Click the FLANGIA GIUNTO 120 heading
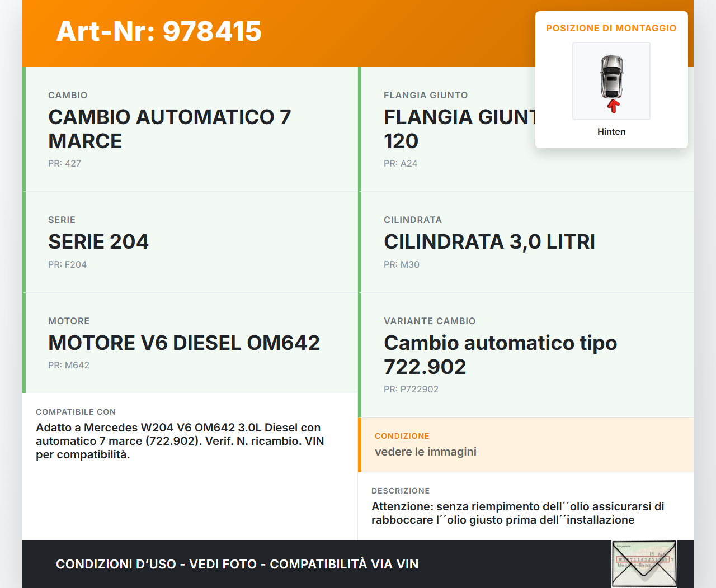716x588 pixels. pyautogui.click(x=459, y=129)
